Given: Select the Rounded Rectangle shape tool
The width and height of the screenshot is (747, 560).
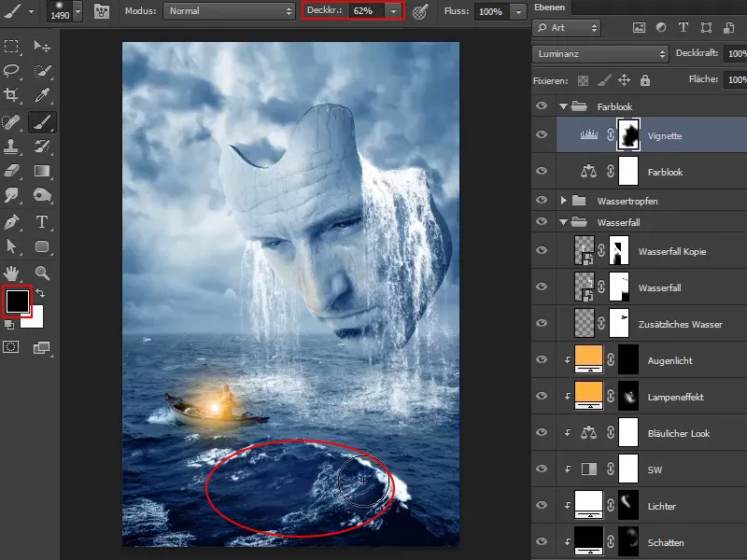Looking at the screenshot, I should point(42,246).
